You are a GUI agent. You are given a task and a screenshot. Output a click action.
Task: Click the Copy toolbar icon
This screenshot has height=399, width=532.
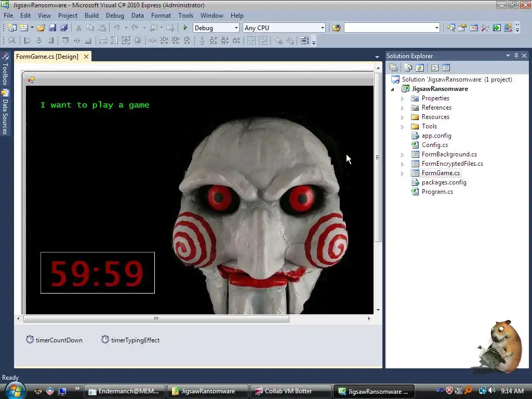(90, 28)
